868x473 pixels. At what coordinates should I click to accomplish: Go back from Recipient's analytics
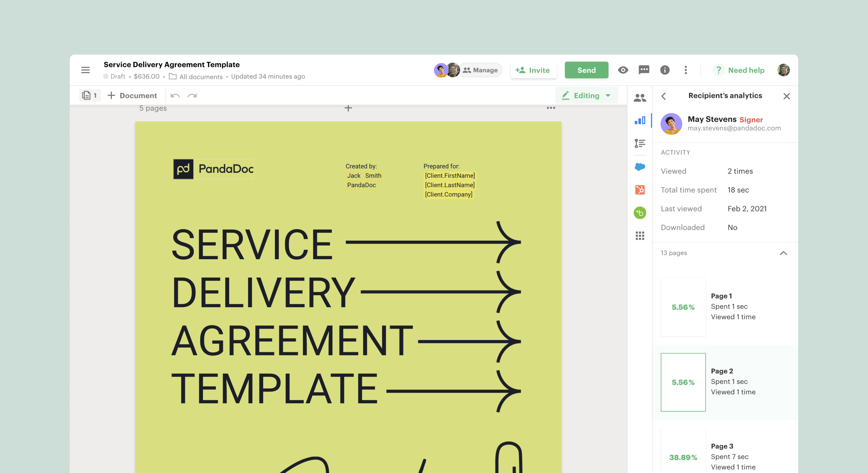663,96
